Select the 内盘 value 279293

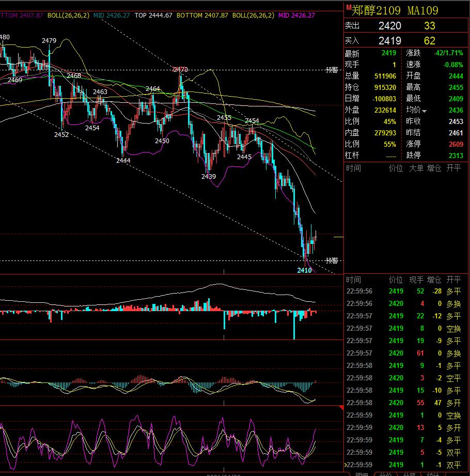(x=385, y=133)
